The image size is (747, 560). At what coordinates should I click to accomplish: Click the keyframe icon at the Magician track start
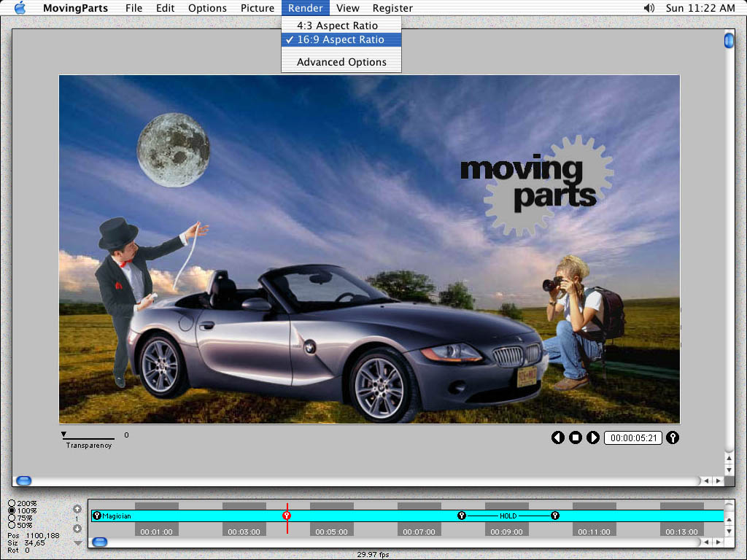pyautogui.click(x=97, y=516)
